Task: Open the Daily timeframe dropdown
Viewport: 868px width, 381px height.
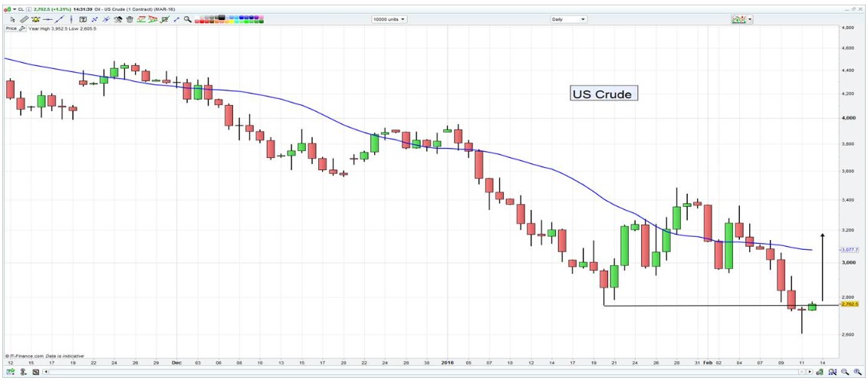Action: (568, 19)
